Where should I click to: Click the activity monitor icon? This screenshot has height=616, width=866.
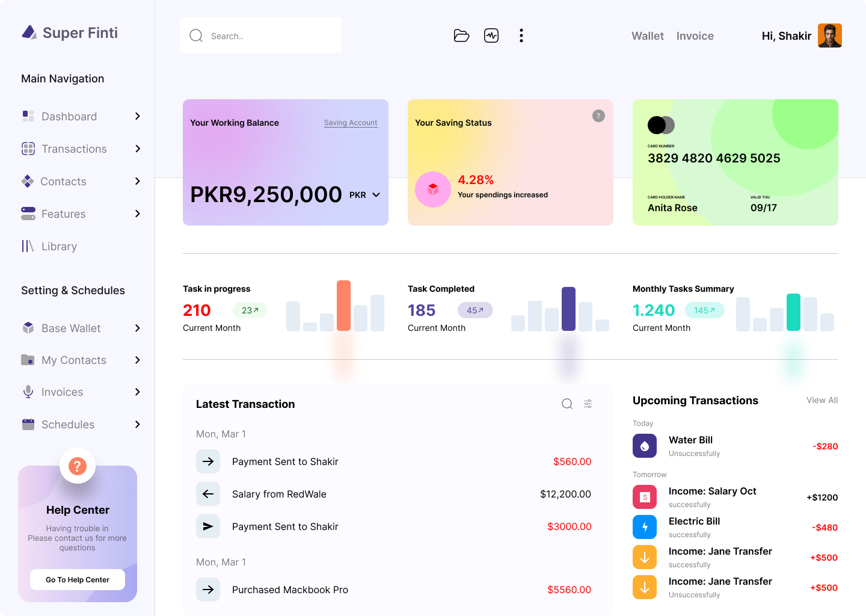(x=491, y=36)
